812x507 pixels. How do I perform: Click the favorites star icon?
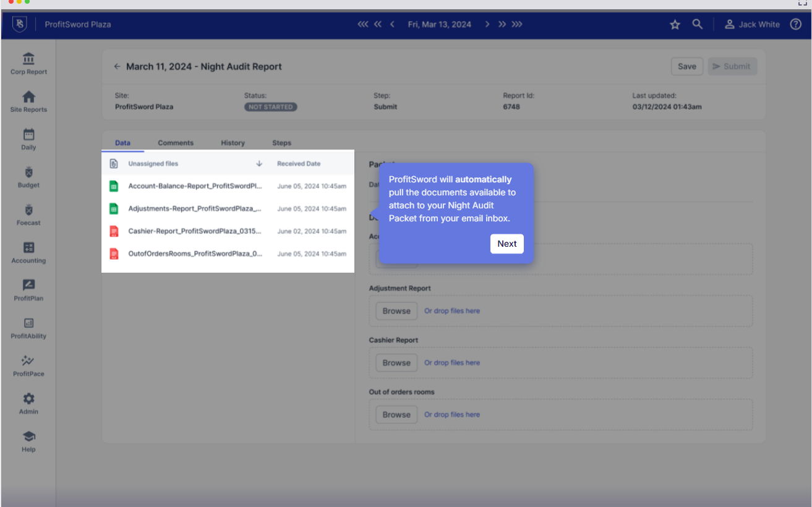click(675, 25)
